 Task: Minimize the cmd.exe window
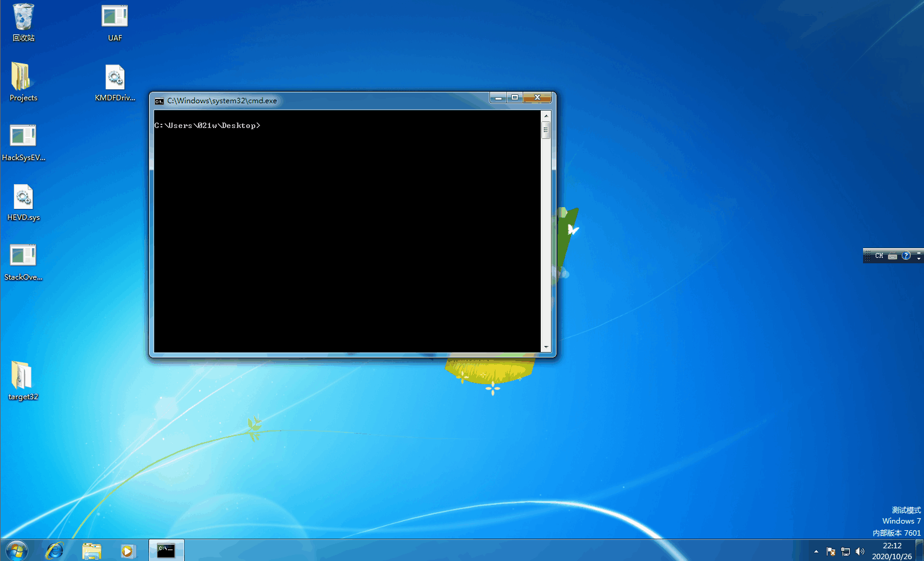point(498,97)
